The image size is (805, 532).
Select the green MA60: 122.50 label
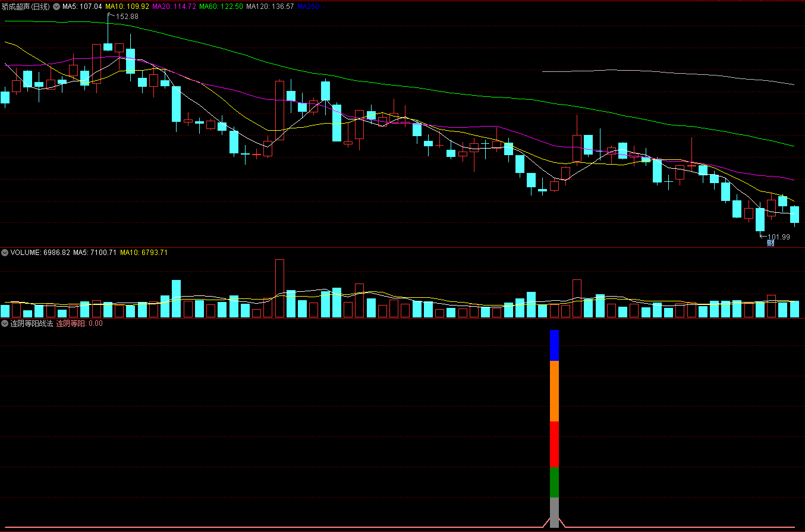pos(221,6)
